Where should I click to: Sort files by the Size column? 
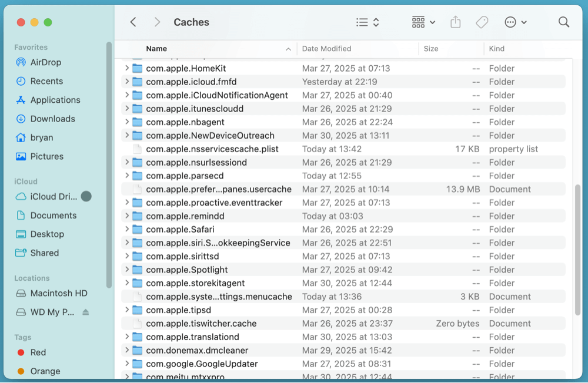click(431, 49)
